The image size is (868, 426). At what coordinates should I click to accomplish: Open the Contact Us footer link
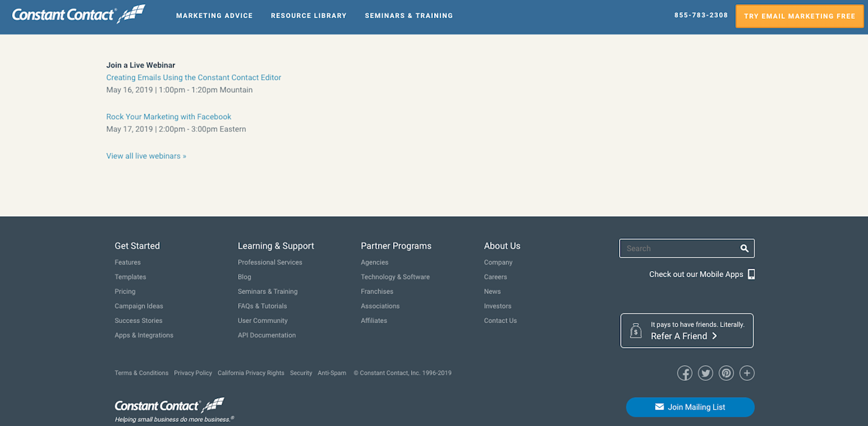coord(500,321)
